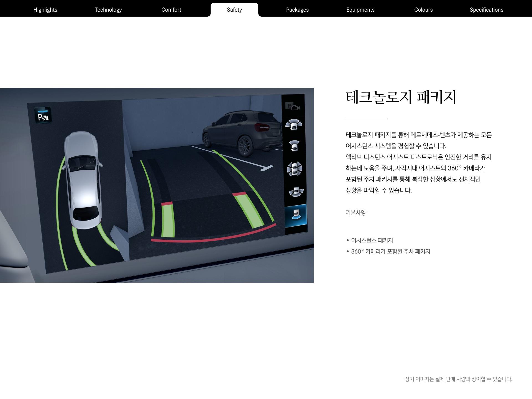Click the 기본사양 label
Image resolution: width=532 pixels, height=399 pixels.
coord(356,213)
